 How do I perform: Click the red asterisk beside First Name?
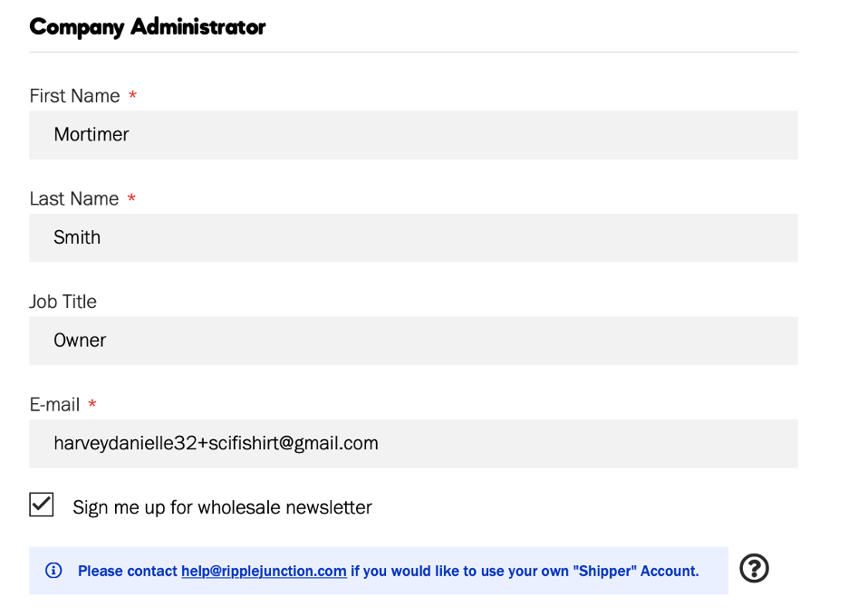pyautogui.click(x=132, y=96)
